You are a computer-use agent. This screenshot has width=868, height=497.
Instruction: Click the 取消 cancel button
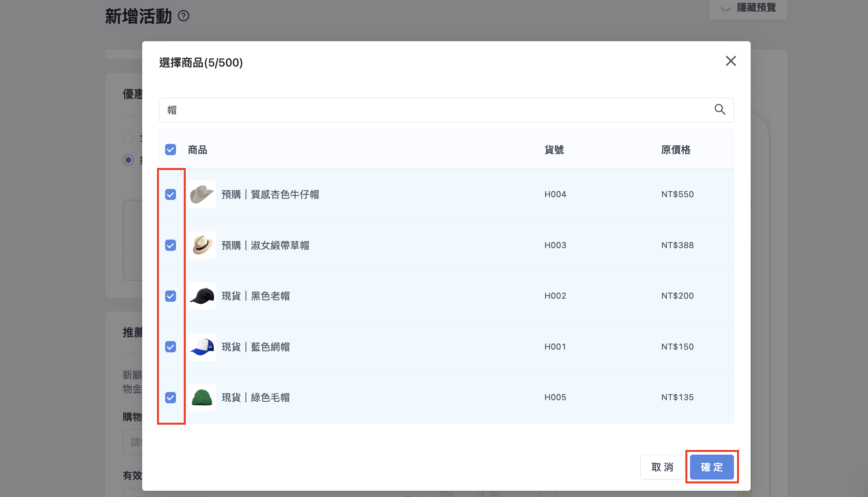pos(662,467)
